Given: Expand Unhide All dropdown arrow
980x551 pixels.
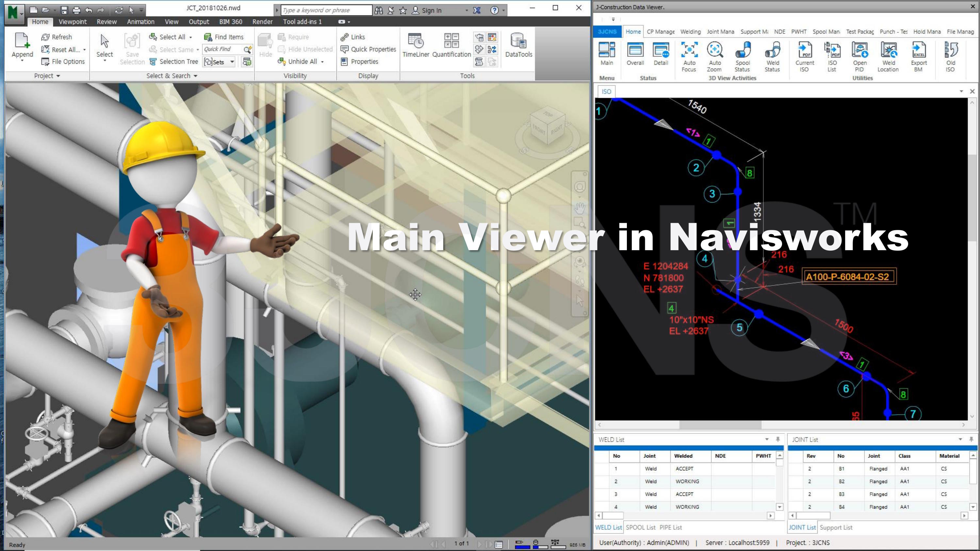Looking at the screenshot, I should (322, 62).
